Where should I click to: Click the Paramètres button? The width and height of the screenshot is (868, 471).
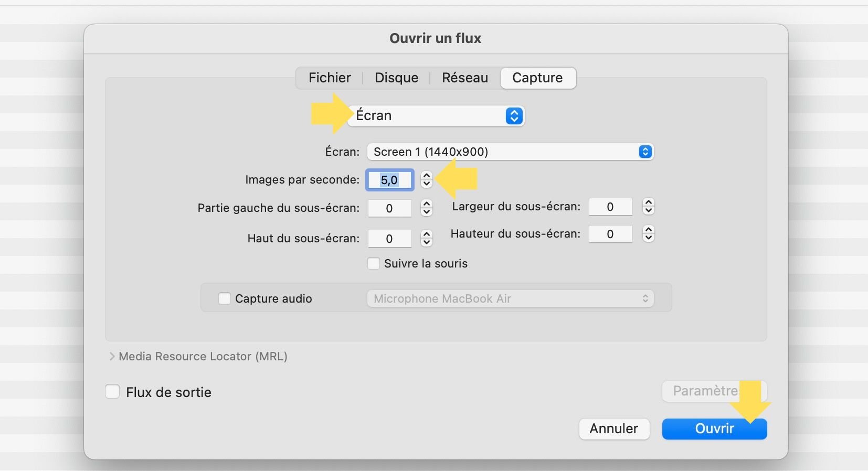click(x=714, y=391)
